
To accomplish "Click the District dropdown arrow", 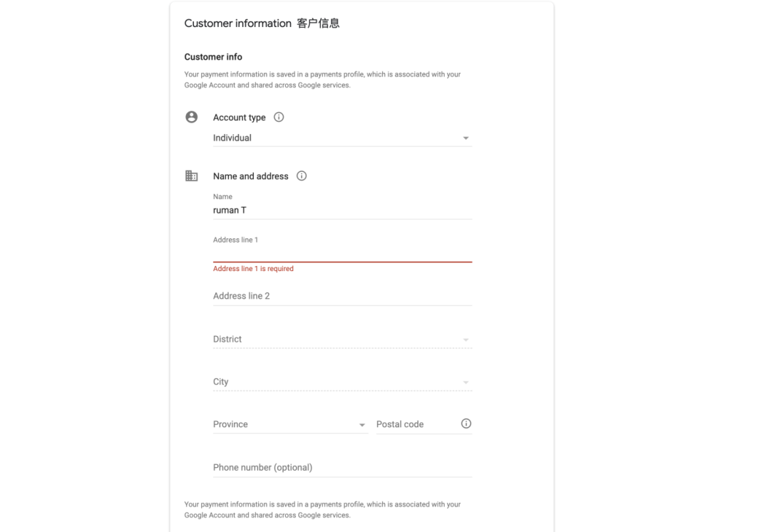I will 466,339.
